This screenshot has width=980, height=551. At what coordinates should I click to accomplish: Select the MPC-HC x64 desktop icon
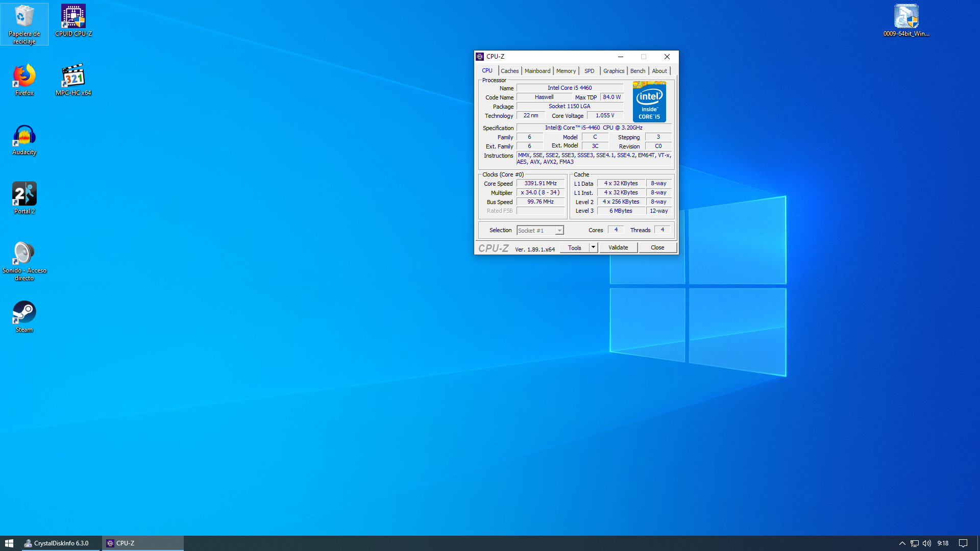(73, 80)
